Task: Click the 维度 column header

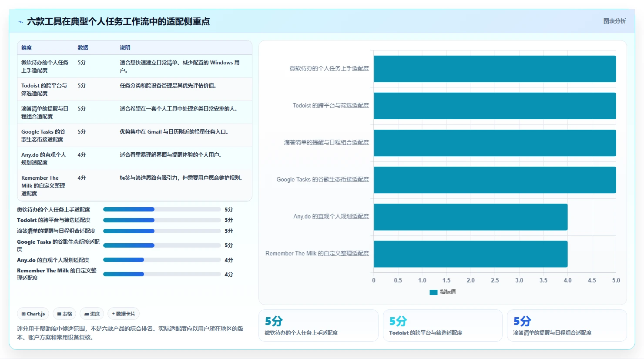Action: [27, 48]
